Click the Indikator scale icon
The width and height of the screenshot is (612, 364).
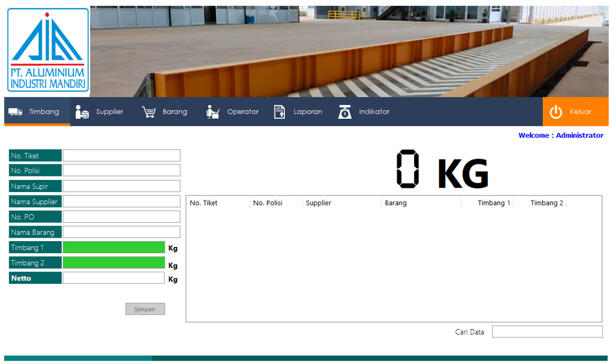pos(344,112)
